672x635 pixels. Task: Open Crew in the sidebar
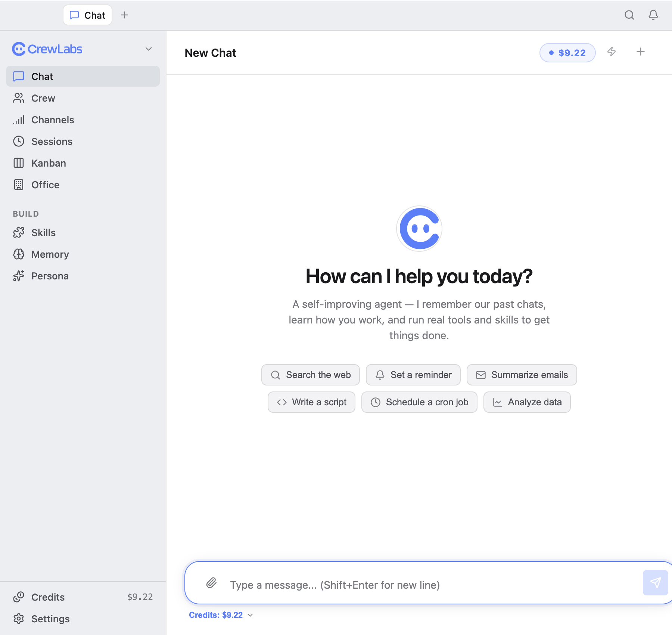tap(83, 98)
